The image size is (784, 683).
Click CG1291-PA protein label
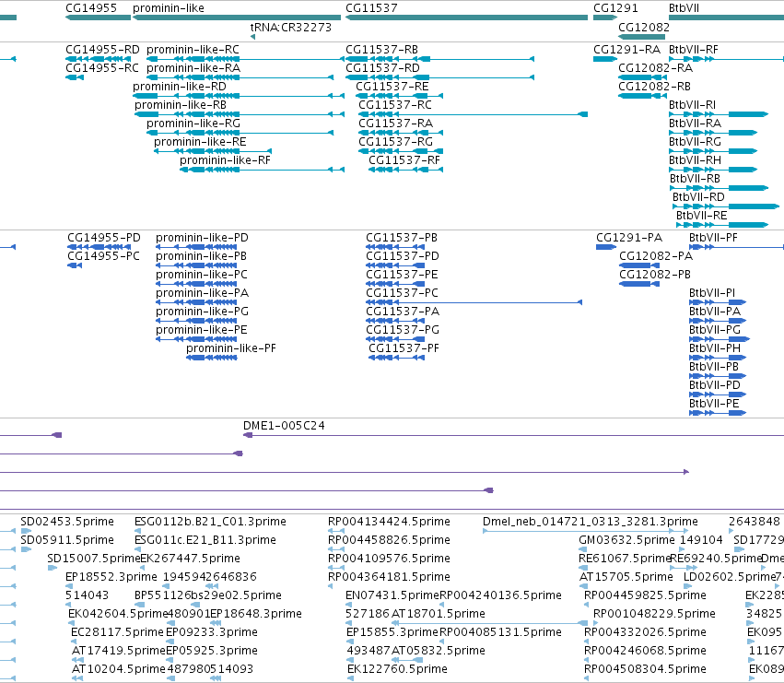[x=629, y=238]
